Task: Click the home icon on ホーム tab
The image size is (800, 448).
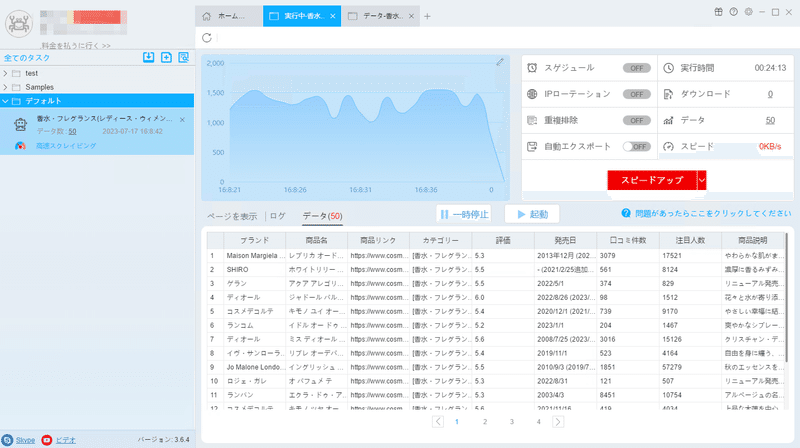Action: pyautogui.click(x=206, y=16)
